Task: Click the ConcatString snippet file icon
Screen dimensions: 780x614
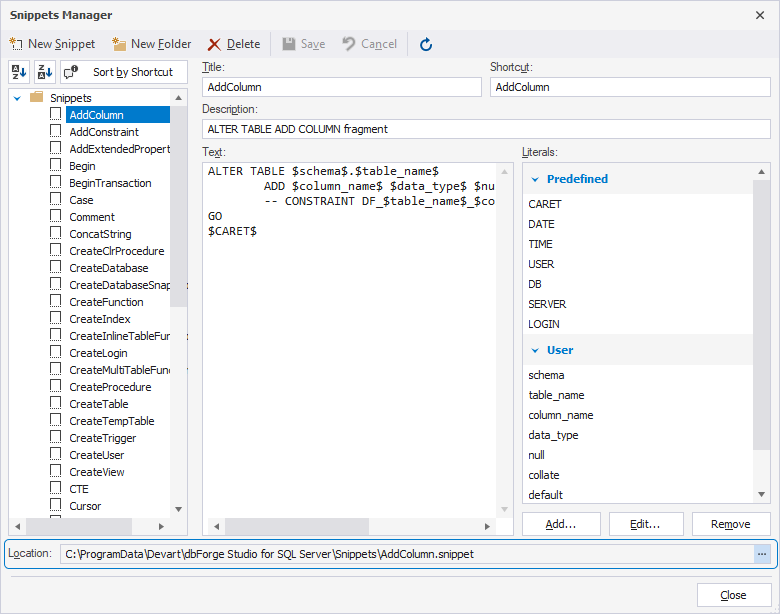Action: pyautogui.click(x=56, y=233)
